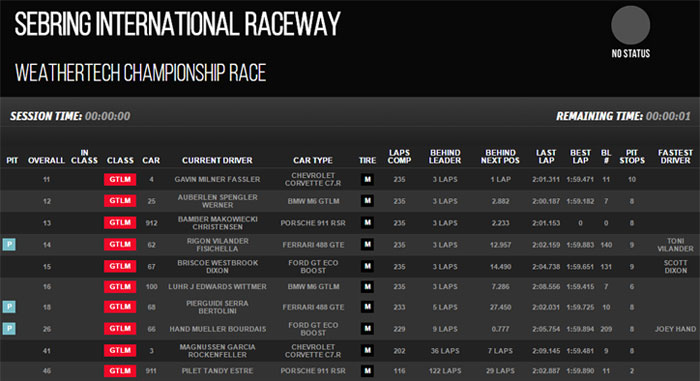
Task: Sort by the BEHIND LEADER column header
Action: pos(445,156)
